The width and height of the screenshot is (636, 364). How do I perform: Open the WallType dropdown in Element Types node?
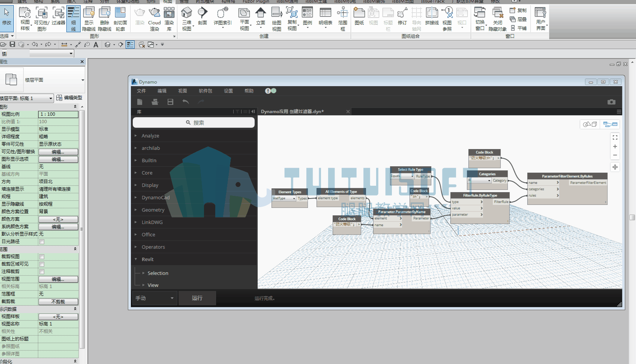tap(284, 198)
